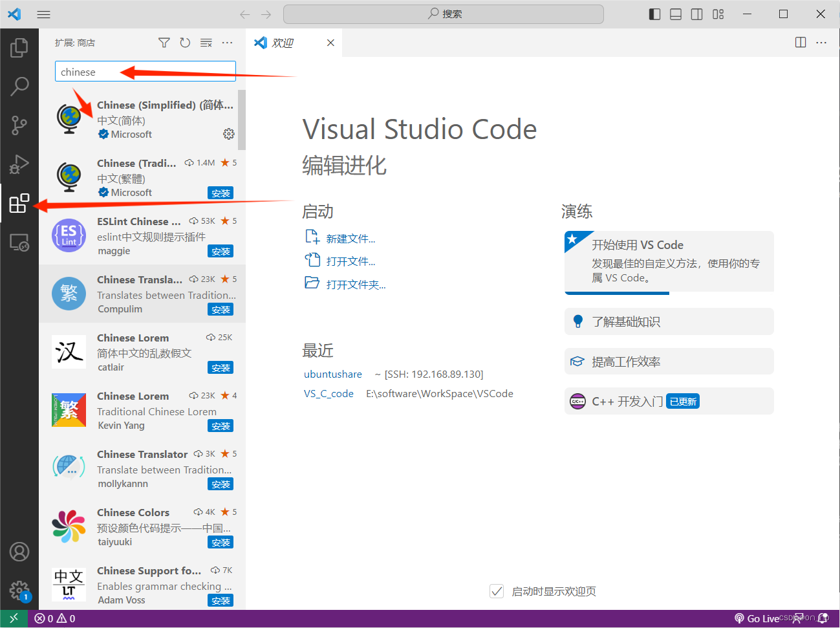
Task: Open Customize Layout icon
Action: (x=718, y=14)
